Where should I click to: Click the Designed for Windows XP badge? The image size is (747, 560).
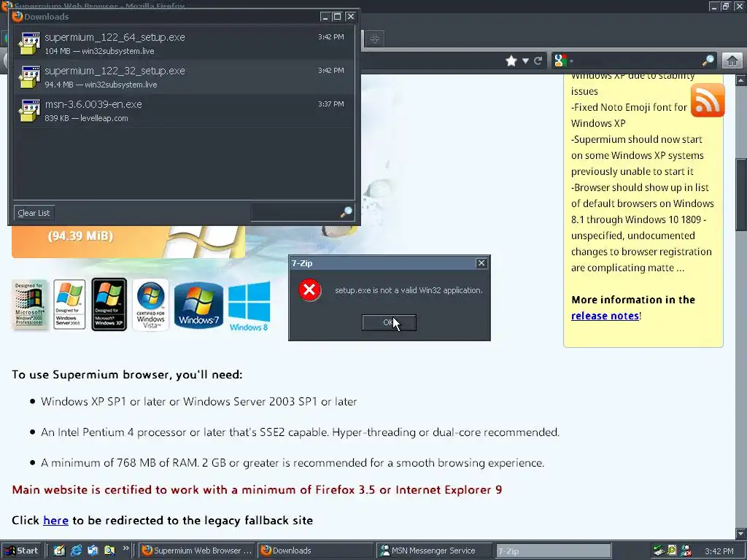pyautogui.click(x=109, y=305)
